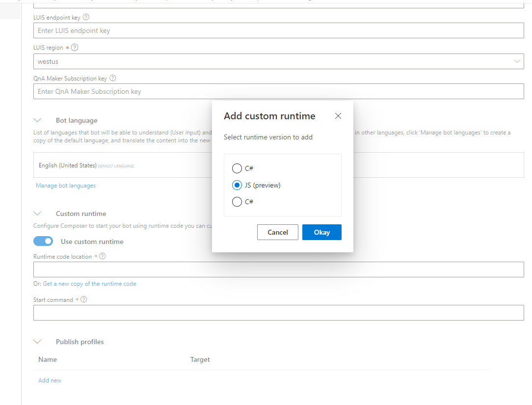This screenshot has height=405, width=532.
Task: Disable the Use custom runtime toggle
Action: point(43,241)
